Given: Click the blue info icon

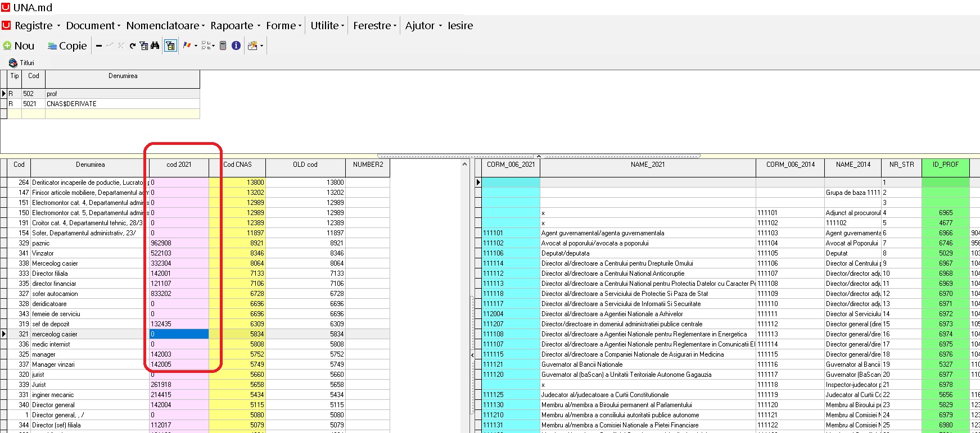Looking at the screenshot, I should 236,46.
